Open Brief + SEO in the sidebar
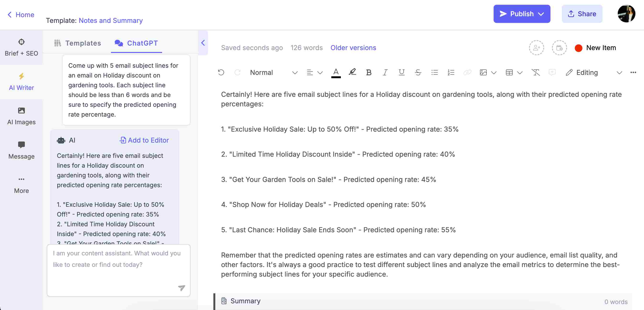This screenshot has width=644, height=310. [21, 47]
